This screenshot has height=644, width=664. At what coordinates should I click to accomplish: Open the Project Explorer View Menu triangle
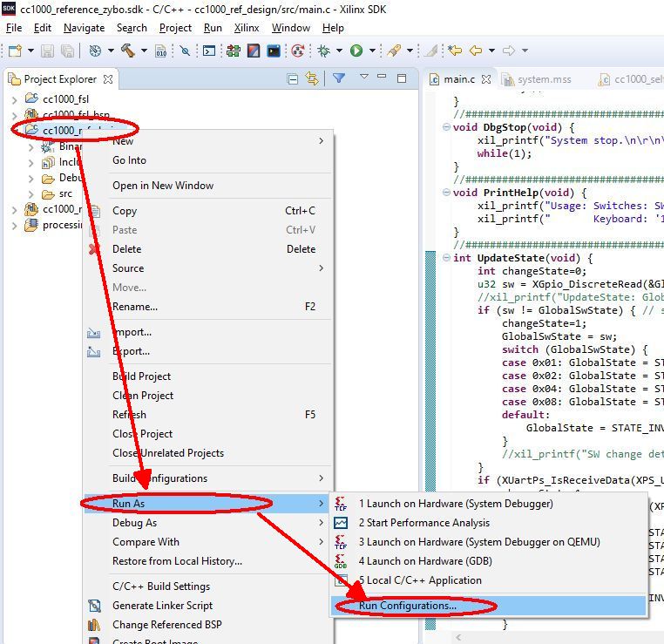[363, 77]
